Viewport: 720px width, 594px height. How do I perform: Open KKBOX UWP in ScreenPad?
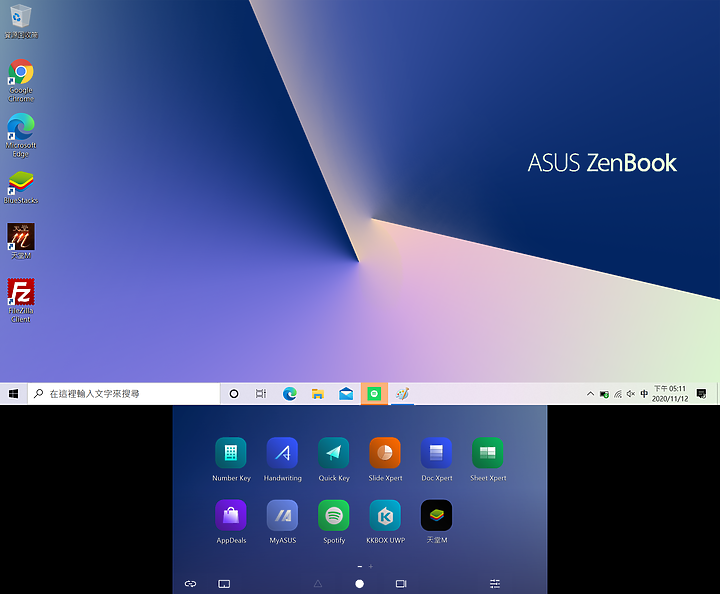(385, 521)
